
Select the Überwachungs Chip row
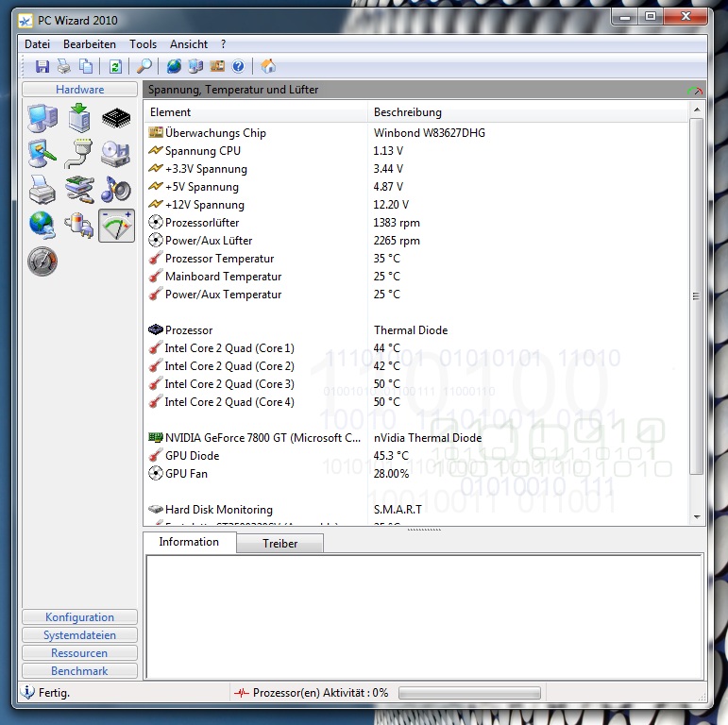click(416, 133)
